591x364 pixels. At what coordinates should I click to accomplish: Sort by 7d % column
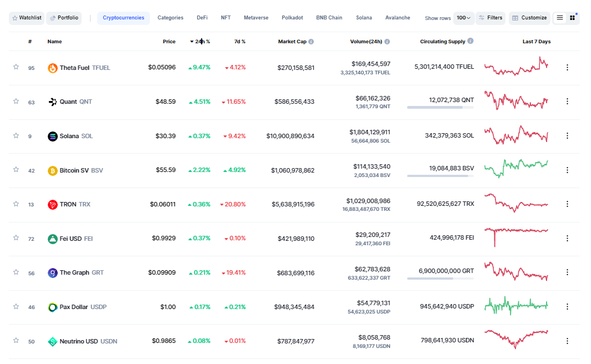coord(240,42)
